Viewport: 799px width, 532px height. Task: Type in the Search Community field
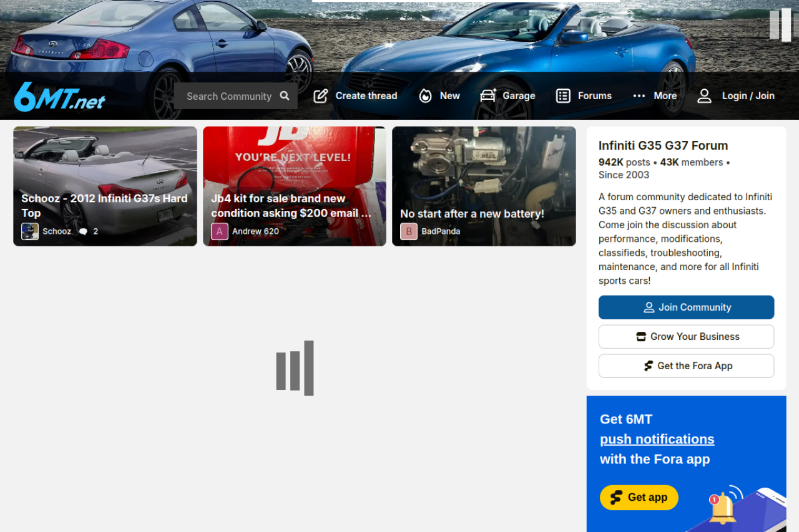click(228, 96)
